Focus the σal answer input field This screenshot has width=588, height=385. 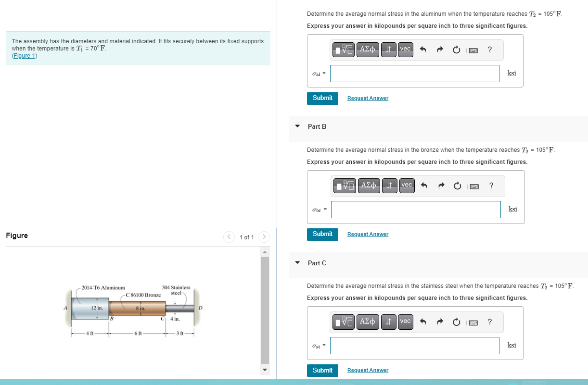click(415, 74)
